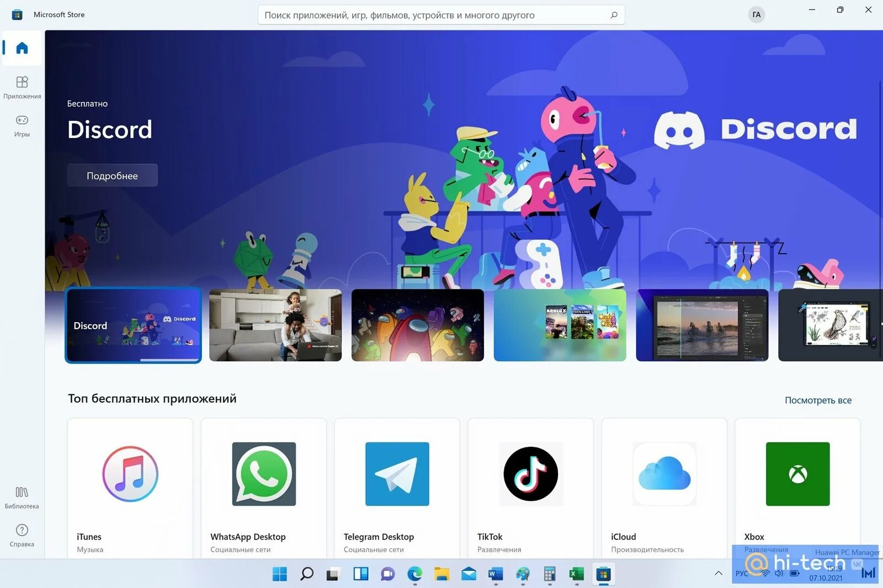Click the iTunes app title
This screenshot has height=588, width=883.
(x=89, y=537)
